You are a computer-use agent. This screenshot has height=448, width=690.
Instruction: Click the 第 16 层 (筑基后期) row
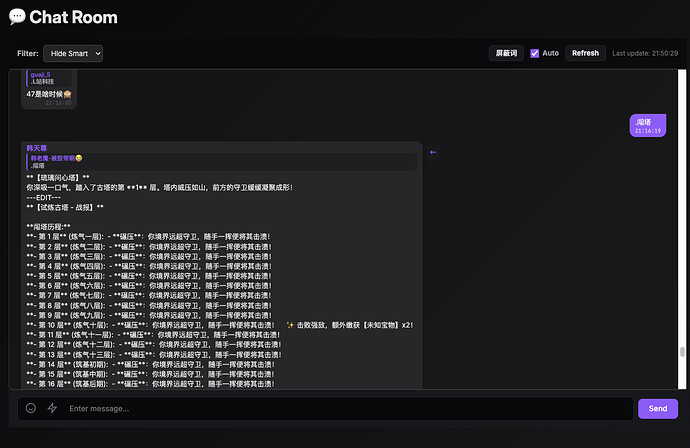150,384
